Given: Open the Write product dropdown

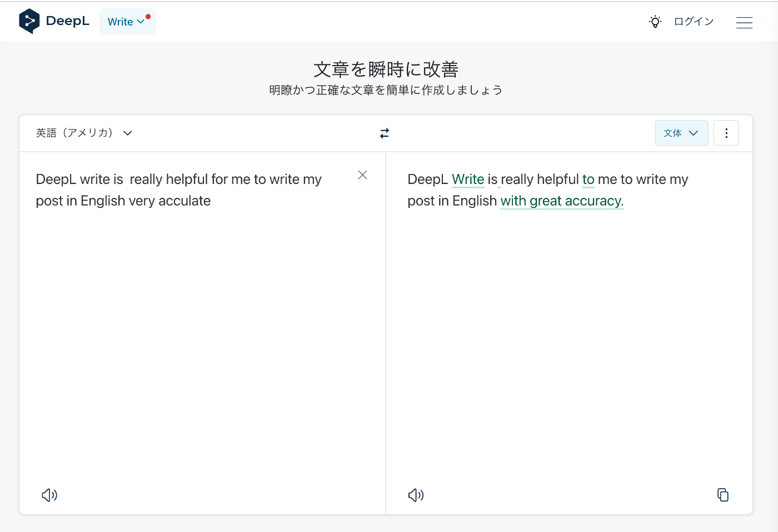Looking at the screenshot, I should coord(128,22).
